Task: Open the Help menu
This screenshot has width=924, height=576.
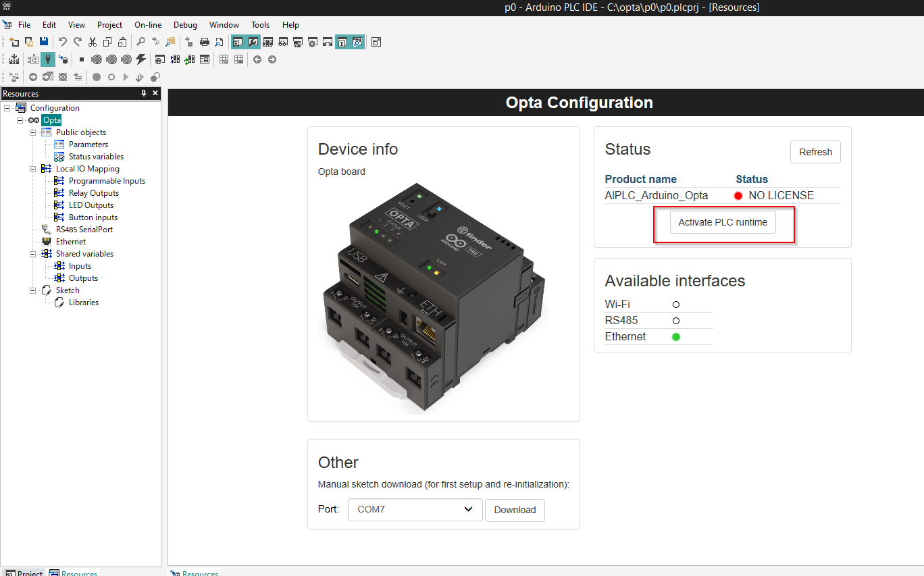Action: click(290, 25)
